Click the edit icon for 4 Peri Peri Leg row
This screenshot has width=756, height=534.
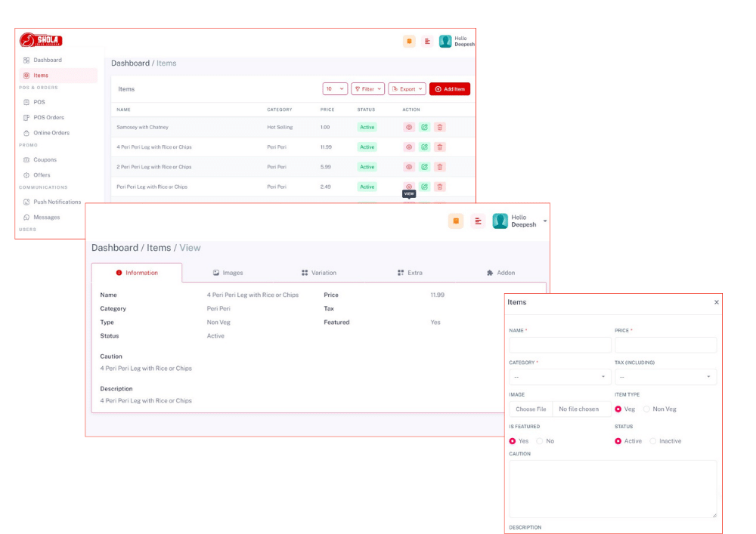click(424, 147)
